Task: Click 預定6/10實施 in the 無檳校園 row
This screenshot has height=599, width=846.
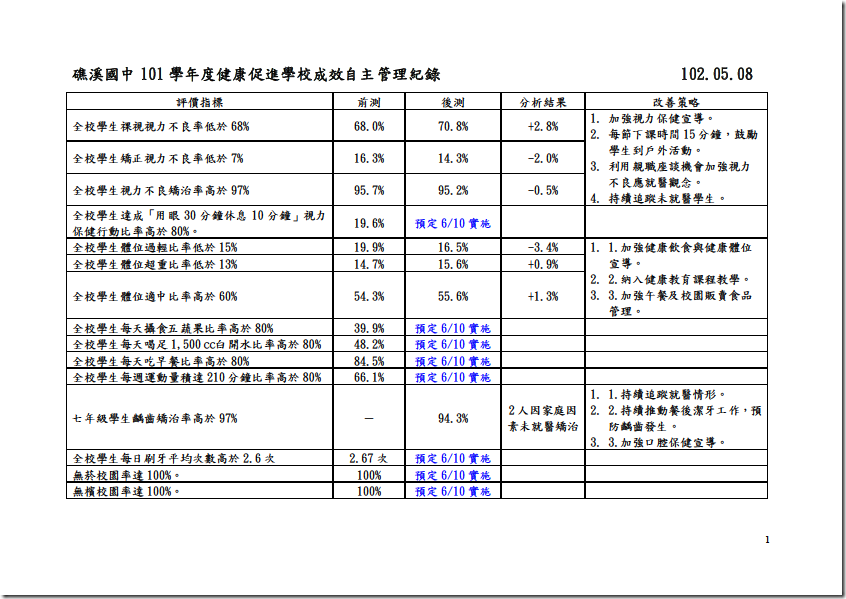Action: coord(453,491)
